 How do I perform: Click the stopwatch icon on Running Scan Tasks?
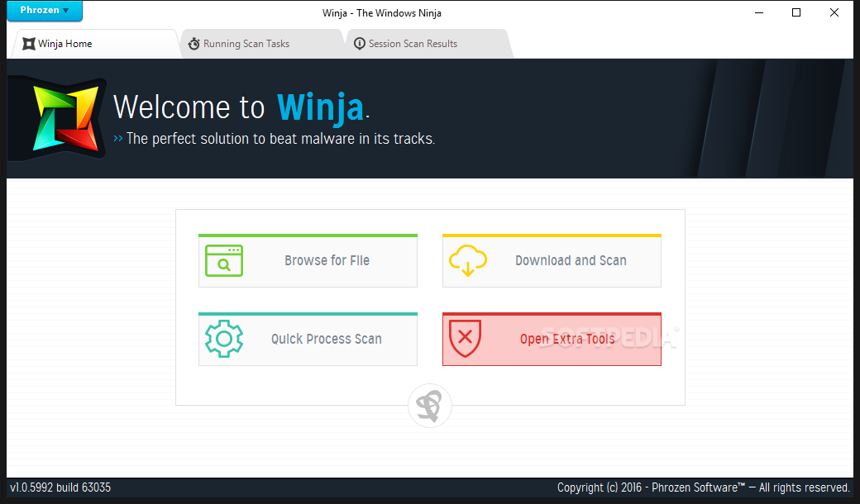click(193, 44)
